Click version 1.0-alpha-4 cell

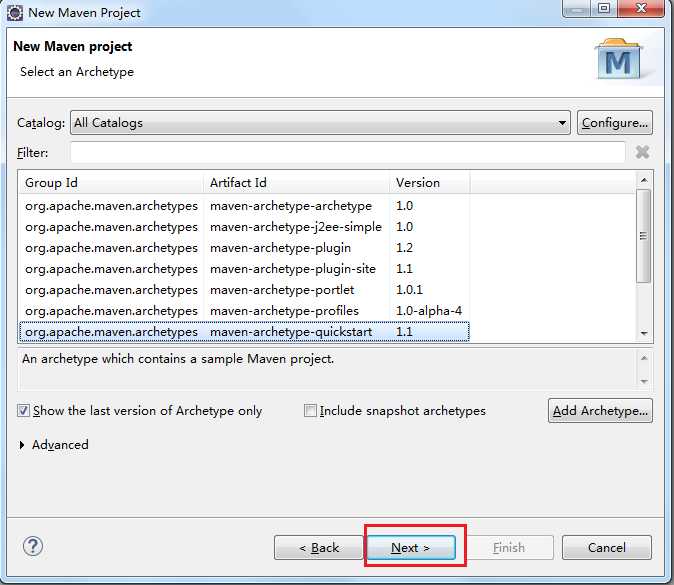click(429, 311)
